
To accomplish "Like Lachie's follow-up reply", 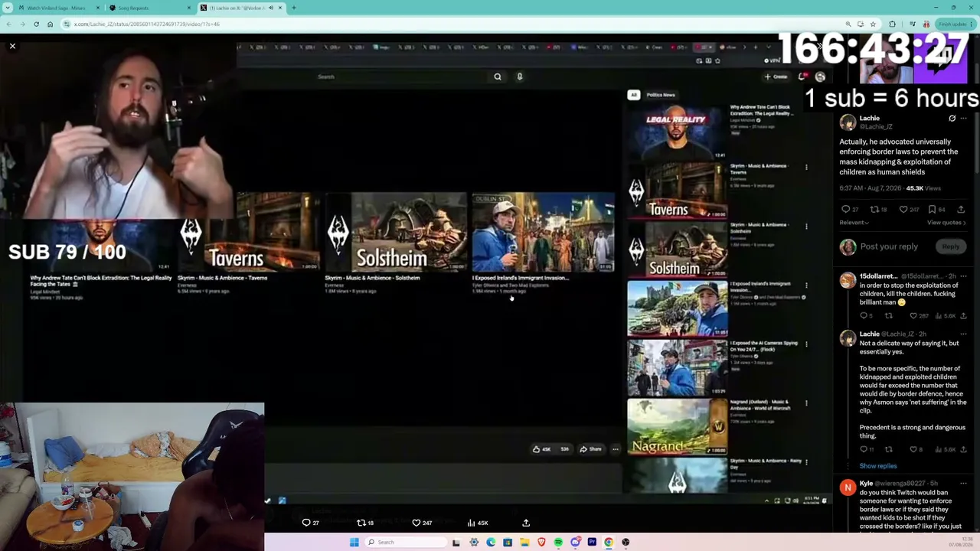I will point(913,449).
